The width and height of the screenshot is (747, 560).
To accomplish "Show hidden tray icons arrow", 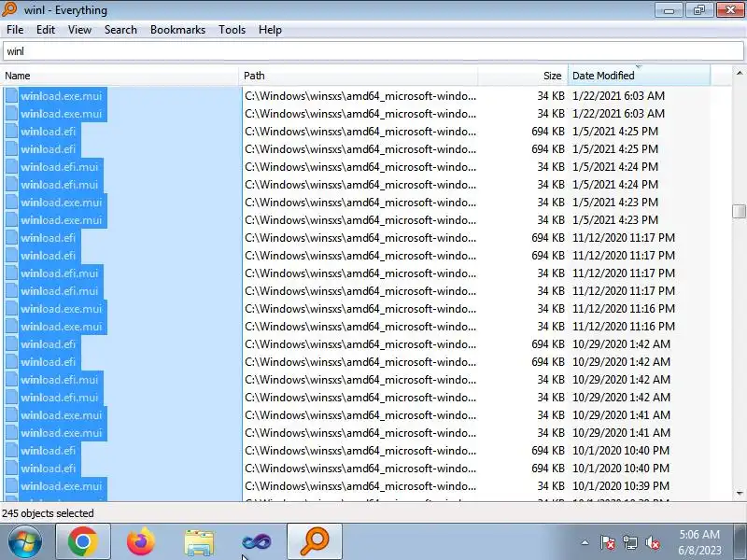I will pyautogui.click(x=585, y=542).
